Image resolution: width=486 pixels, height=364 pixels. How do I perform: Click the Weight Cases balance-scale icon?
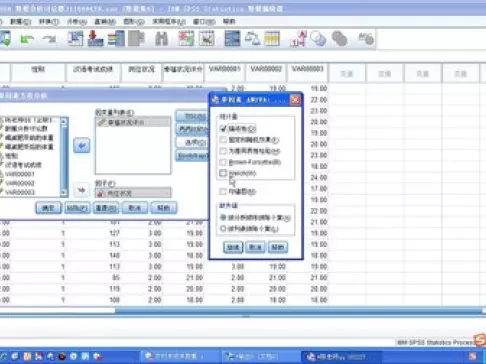pos(252,39)
